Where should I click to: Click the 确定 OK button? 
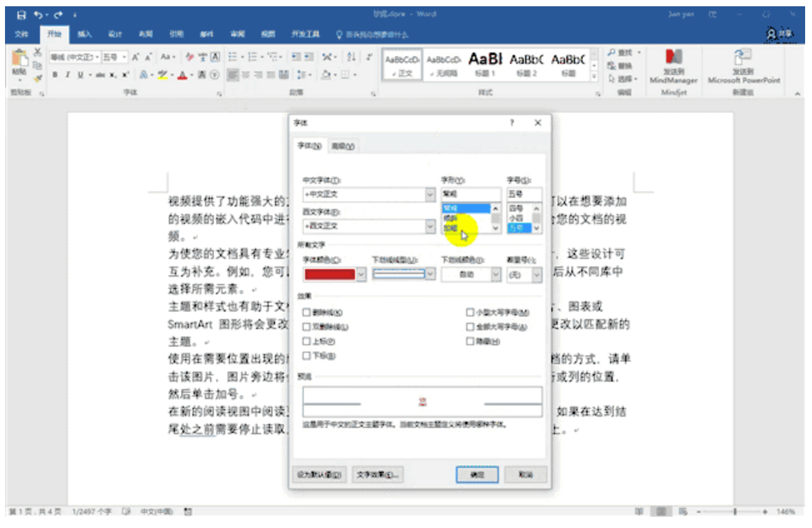(477, 475)
